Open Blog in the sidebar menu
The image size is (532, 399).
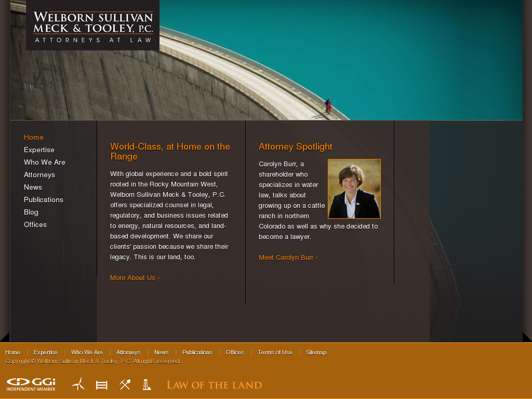[x=31, y=212]
